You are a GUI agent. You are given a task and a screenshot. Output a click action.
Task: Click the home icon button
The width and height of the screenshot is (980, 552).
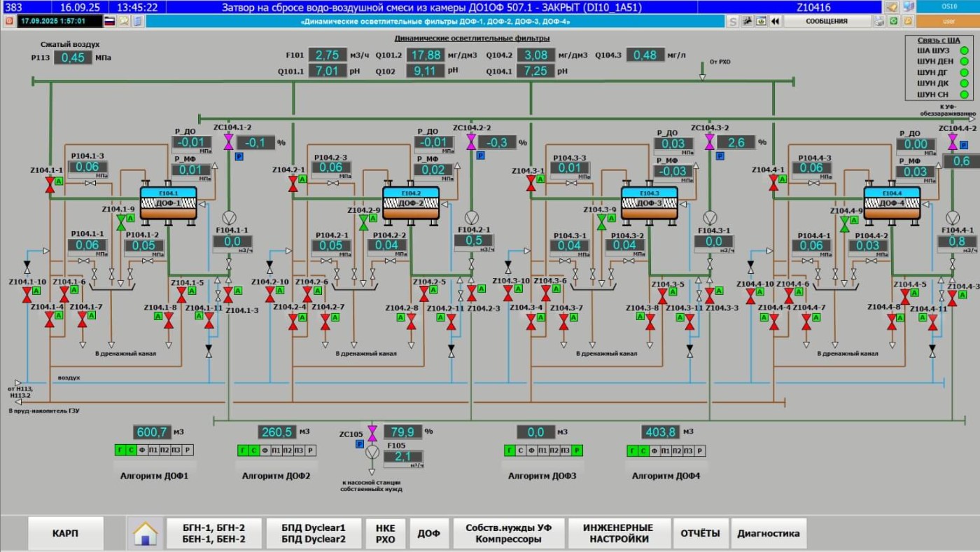145,534
